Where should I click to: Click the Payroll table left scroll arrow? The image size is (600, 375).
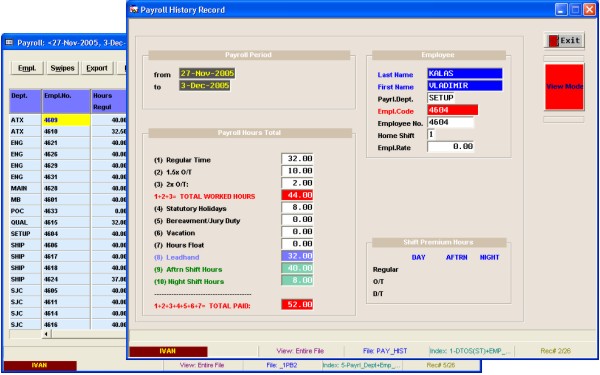coord(46,334)
